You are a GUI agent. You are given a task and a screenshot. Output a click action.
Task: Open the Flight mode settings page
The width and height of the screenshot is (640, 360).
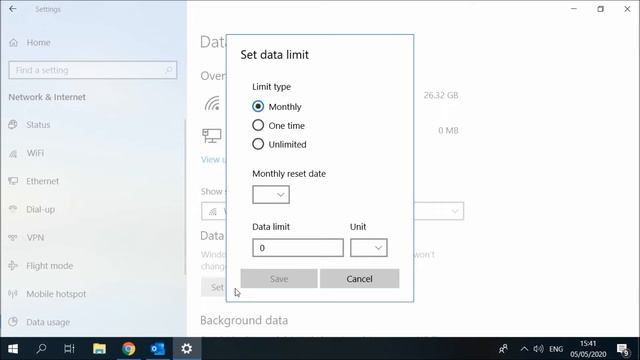pos(50,266)
